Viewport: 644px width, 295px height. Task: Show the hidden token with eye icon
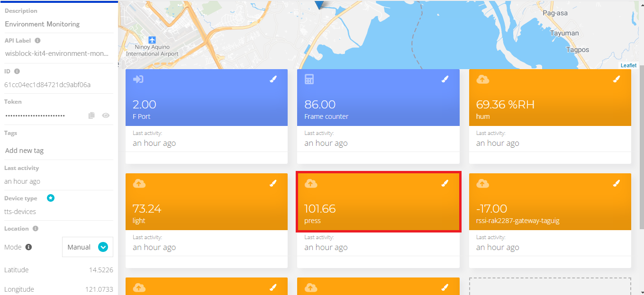tap(106, 116)
